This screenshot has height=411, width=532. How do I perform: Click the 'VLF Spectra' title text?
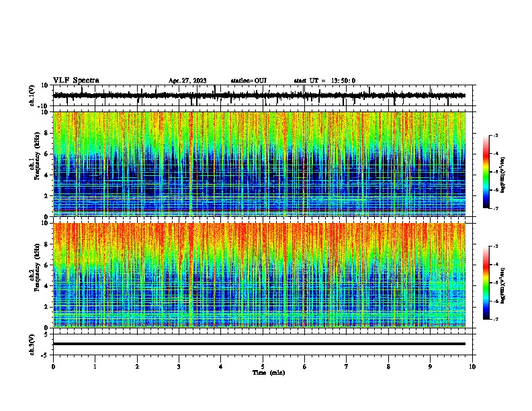tap(76, 81)
